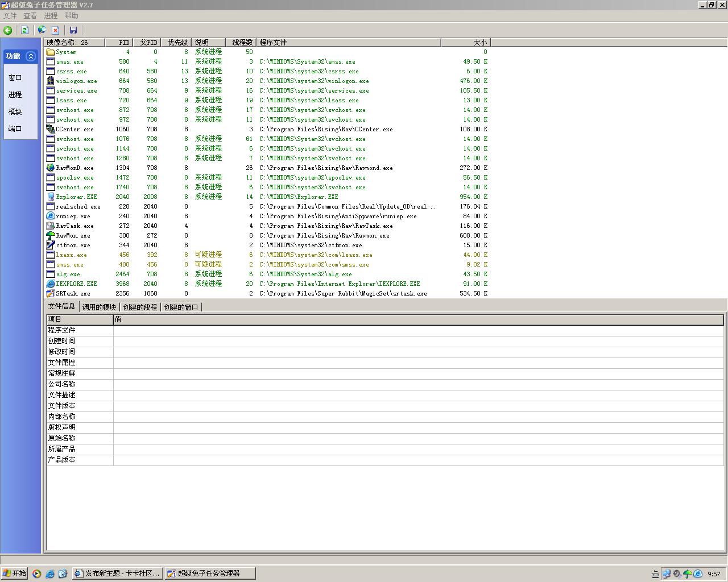The image size is (728, 582).
Task: Click the globe lookup toolbar icon
Action: click(42, 30)
